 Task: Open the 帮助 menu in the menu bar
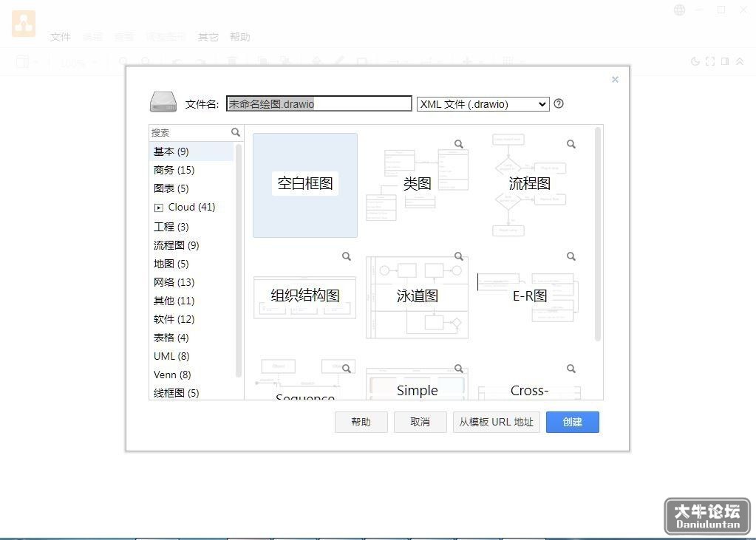(239, 37)
